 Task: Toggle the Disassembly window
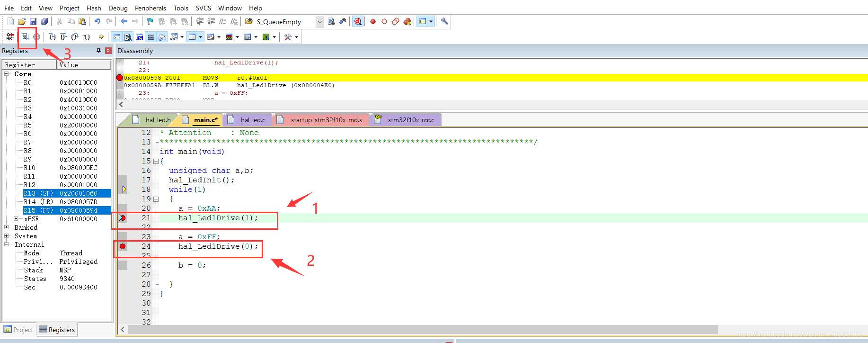pos(128,37)
